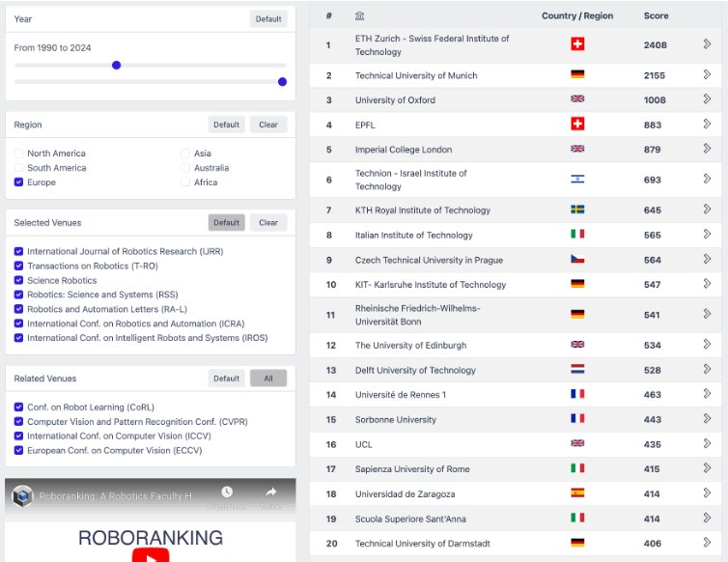Click the German flag beside Universität Bonn
Image resolution: width=728 pixels, height=562 pixels.
[577, 314]
